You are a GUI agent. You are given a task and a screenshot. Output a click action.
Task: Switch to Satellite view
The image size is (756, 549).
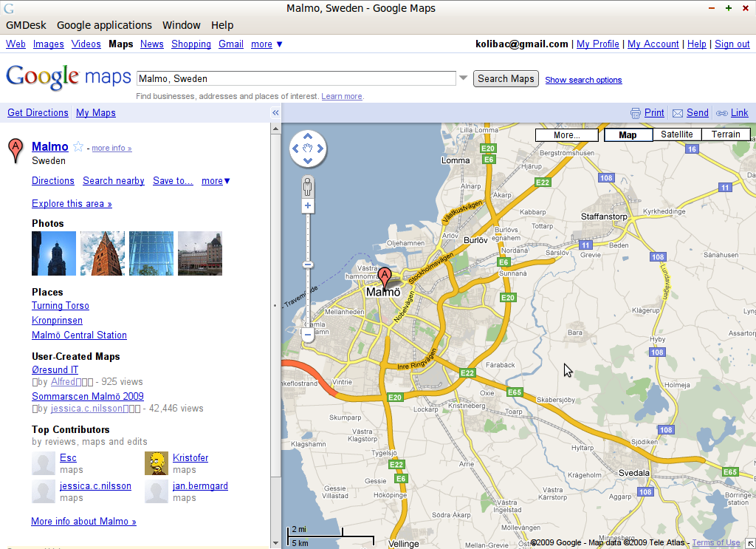(677, 134)
